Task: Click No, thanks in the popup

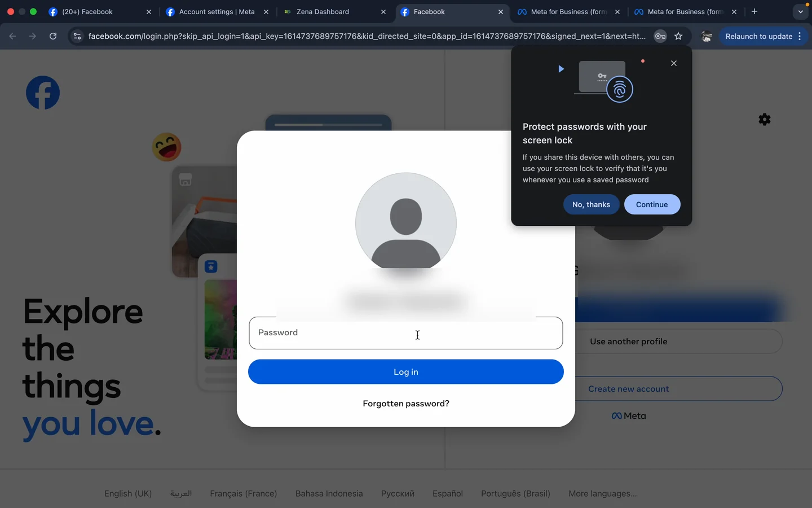Action: [x=591, y=204]
